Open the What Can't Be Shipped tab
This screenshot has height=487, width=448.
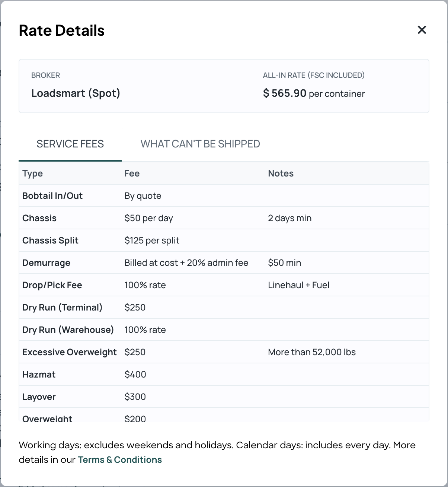[200, 144]
